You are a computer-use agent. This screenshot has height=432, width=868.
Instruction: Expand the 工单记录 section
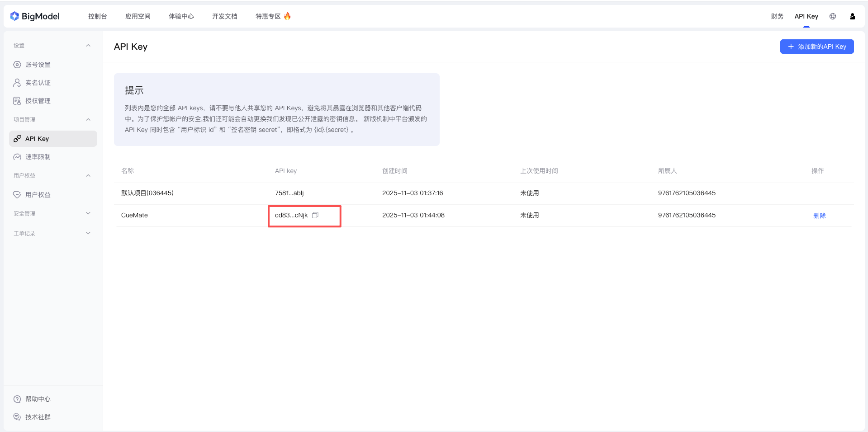pos(88,233)
